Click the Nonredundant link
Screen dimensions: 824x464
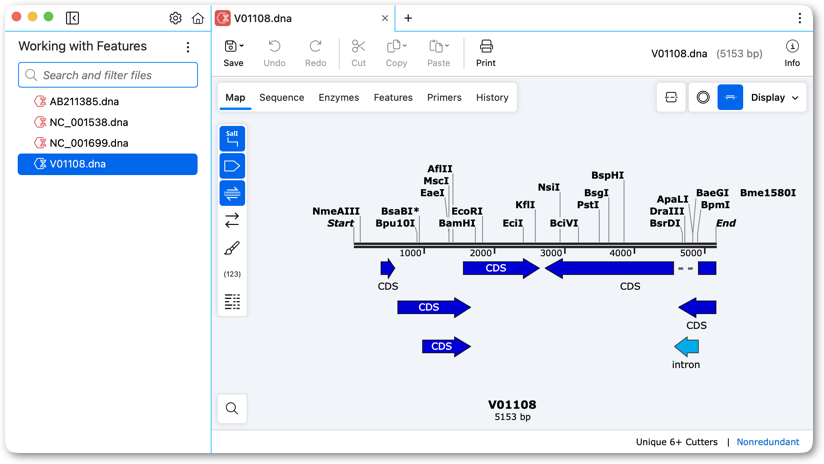point(767,442)
